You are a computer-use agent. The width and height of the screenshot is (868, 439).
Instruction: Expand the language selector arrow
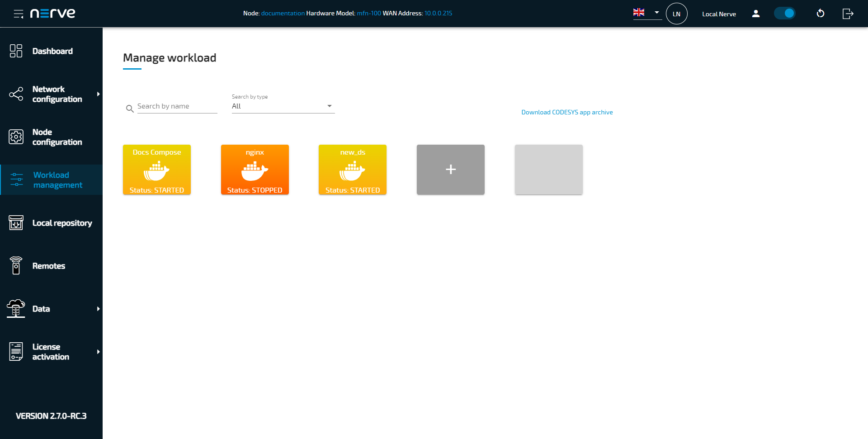click(x=657, y=13)
